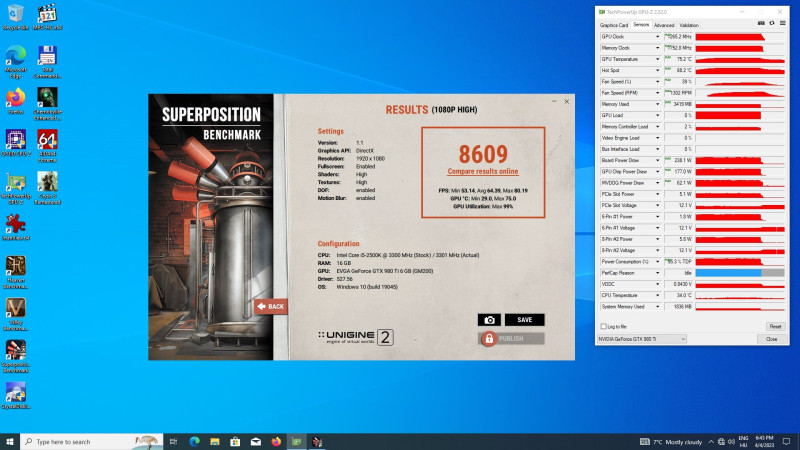Switch to Superposition via its taskbar icon

tap(317, 441)
